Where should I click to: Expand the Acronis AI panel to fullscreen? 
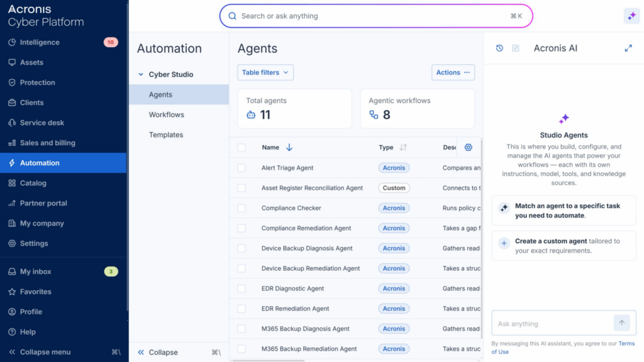[x=628, y=48]
